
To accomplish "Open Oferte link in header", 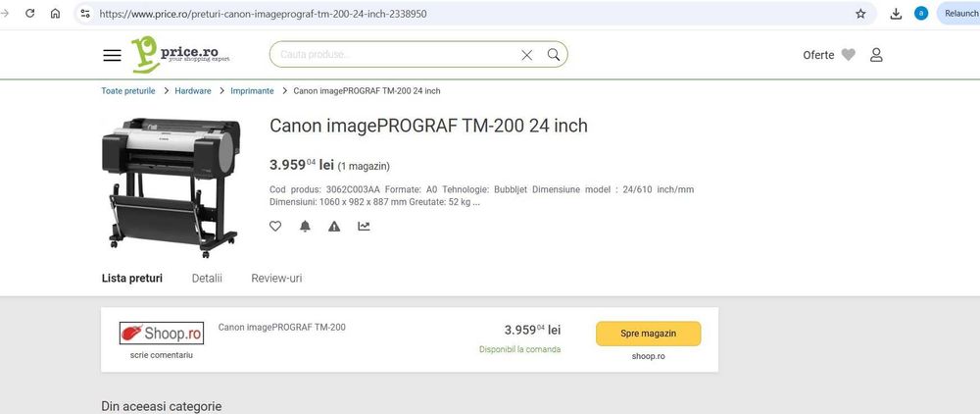I will click(818, 55).
